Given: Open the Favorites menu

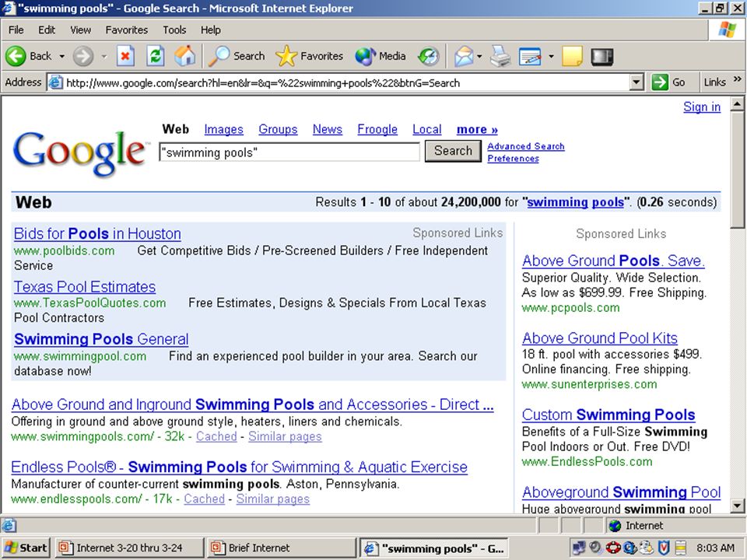Looking at the screenshot, I should (x=127, y=30).
